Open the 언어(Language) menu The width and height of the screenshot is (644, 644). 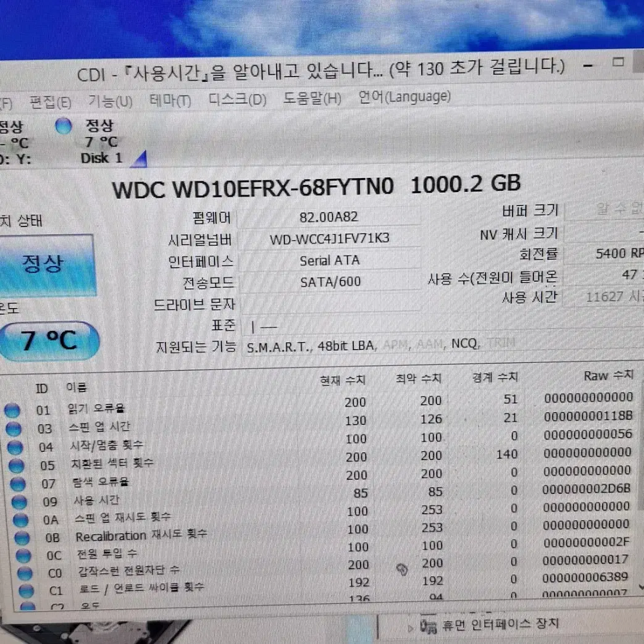[x=404, y=98]
